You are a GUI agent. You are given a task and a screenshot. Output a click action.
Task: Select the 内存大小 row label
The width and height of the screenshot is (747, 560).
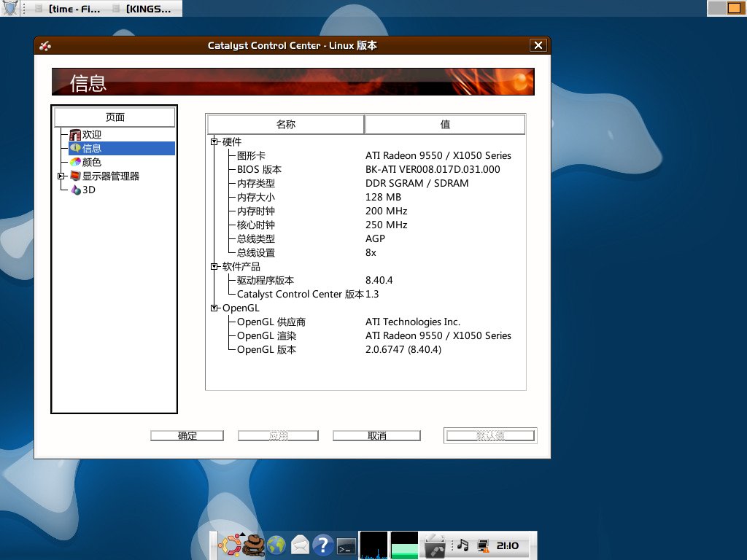pyautogui.click(x=256, y=197)
